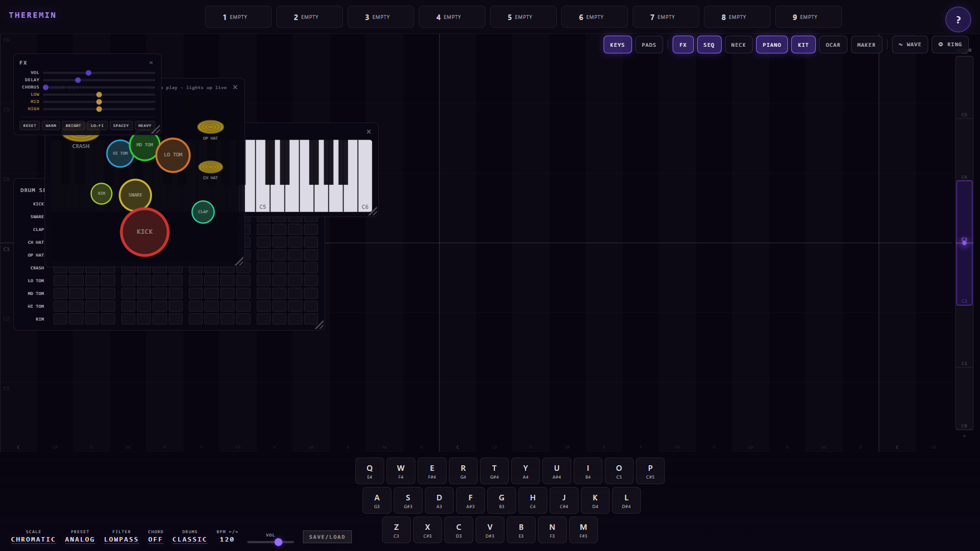The width and height of the screenshot is (980, 551).
Task: Enable first RIM step in sequencer
Action: pos(60,319)
